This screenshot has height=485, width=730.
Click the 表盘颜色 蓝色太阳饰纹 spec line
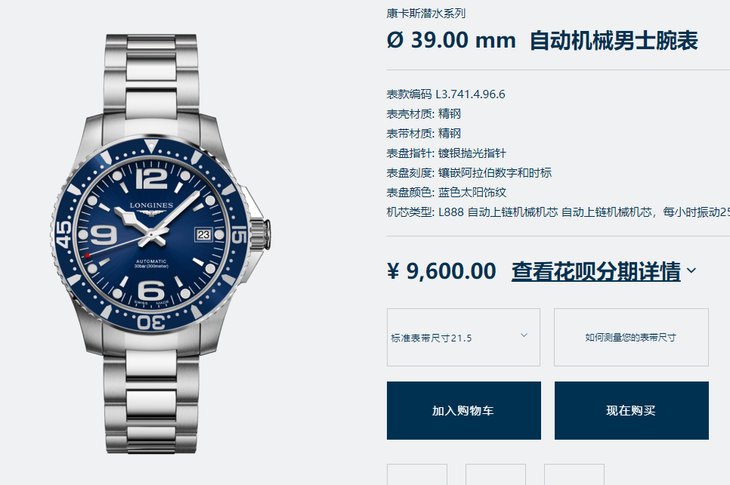(x=446, y=192)
